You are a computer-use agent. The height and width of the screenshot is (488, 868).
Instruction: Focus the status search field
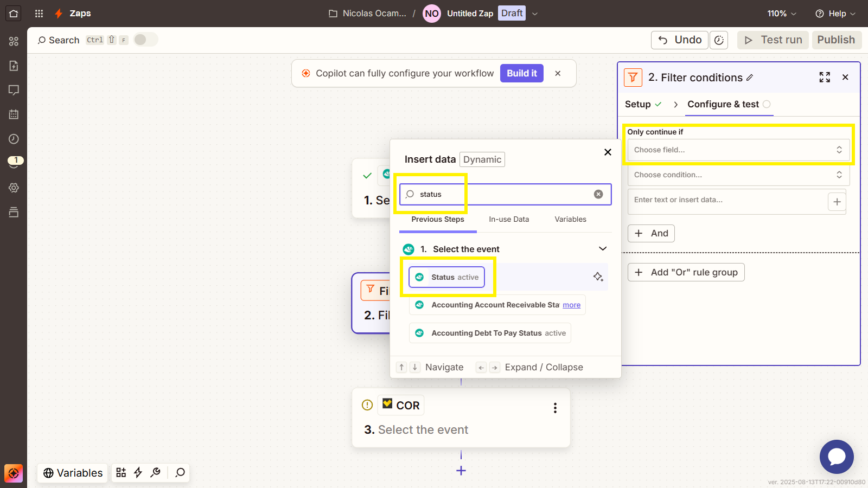coord(505,194)
